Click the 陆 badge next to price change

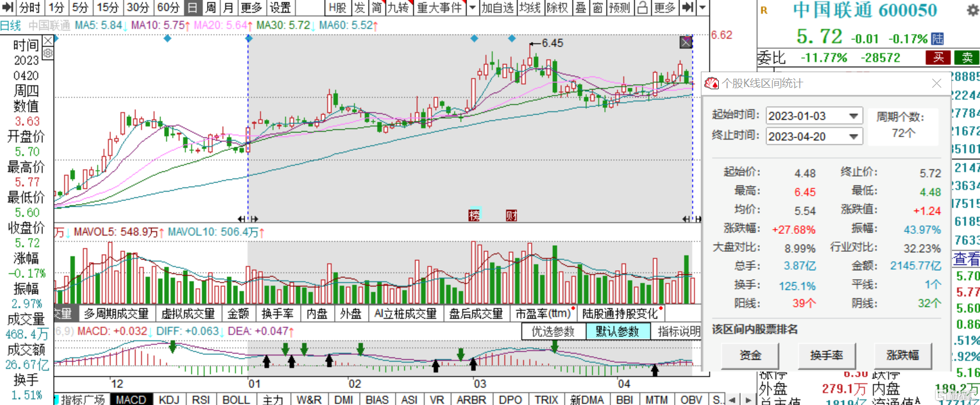tap(938, 39)
